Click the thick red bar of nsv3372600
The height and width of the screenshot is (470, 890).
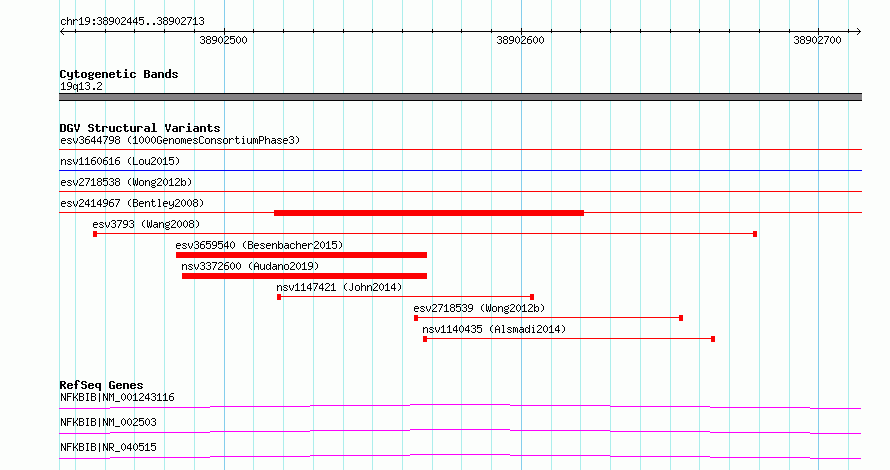point(304,276)
